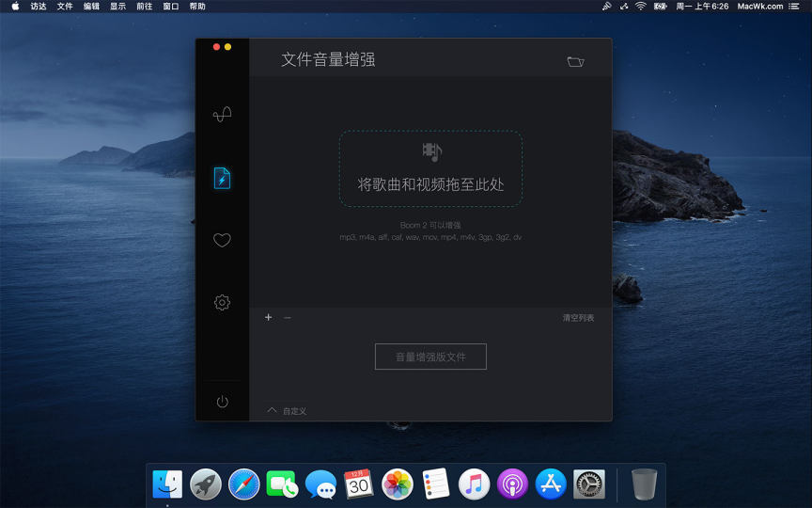Open the 窗口 menu in menu bar
812x508 pixels.
170,7
